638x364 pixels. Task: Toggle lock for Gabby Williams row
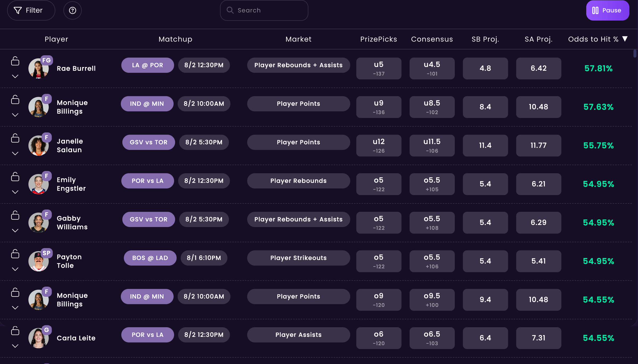[x=15, y=215]
